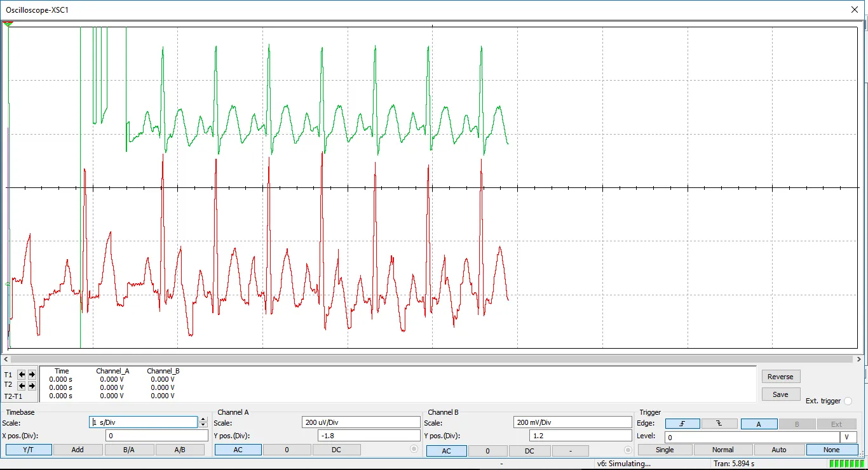Viewport: 868px width, 470px height.
Task: Choose Single trigger mode
Action: point(665,450)
